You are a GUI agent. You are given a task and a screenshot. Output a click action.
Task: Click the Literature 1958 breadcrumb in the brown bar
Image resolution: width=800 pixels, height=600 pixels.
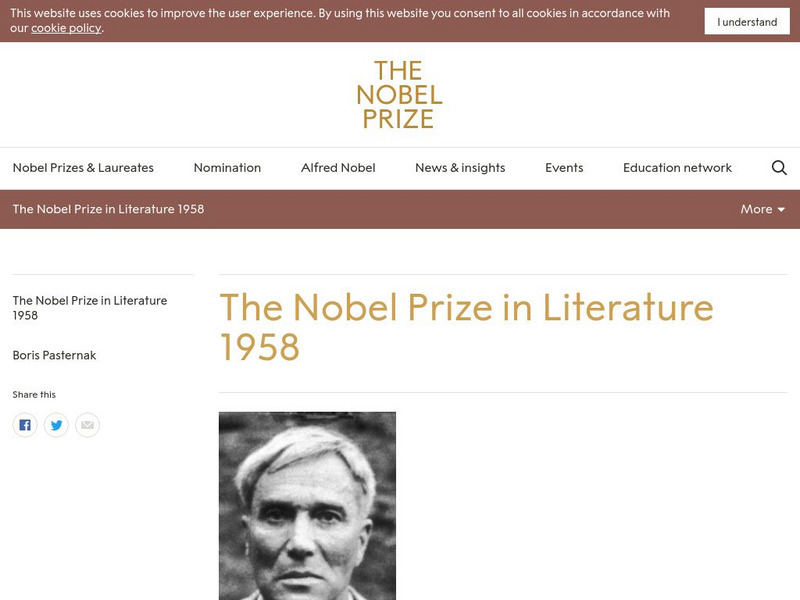(108, 209)
